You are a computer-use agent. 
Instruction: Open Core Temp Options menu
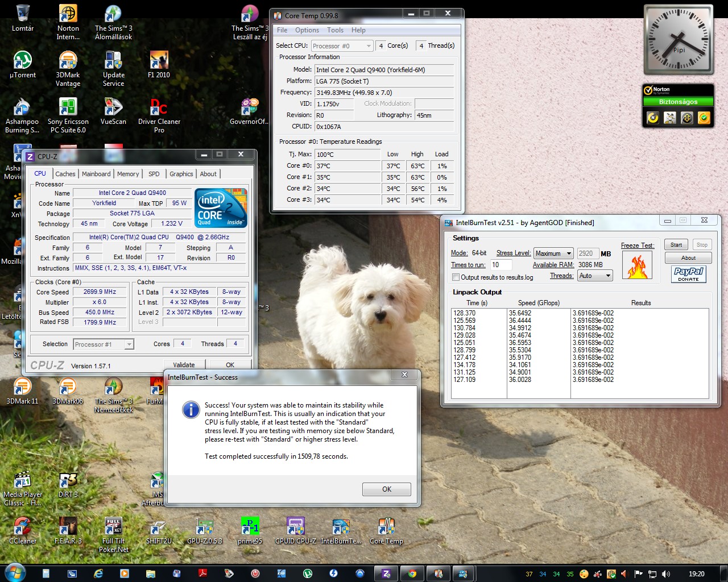[x=307, y=30]
